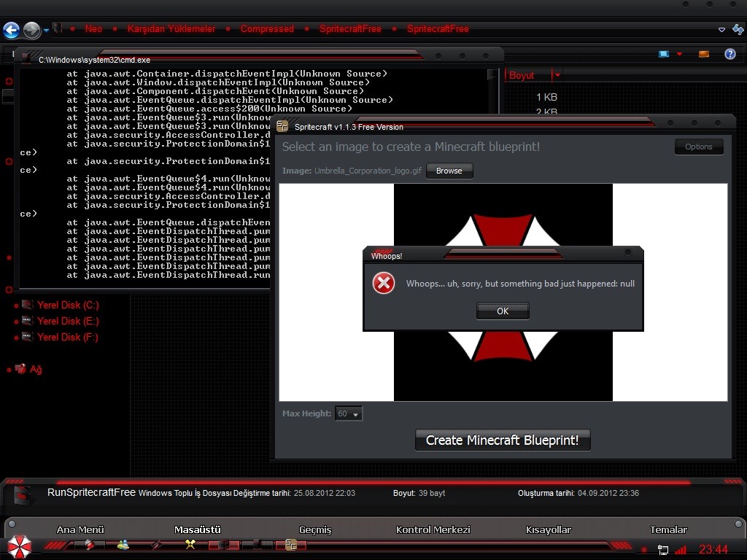Click the Umbrella logo image preview

point(503,292)
